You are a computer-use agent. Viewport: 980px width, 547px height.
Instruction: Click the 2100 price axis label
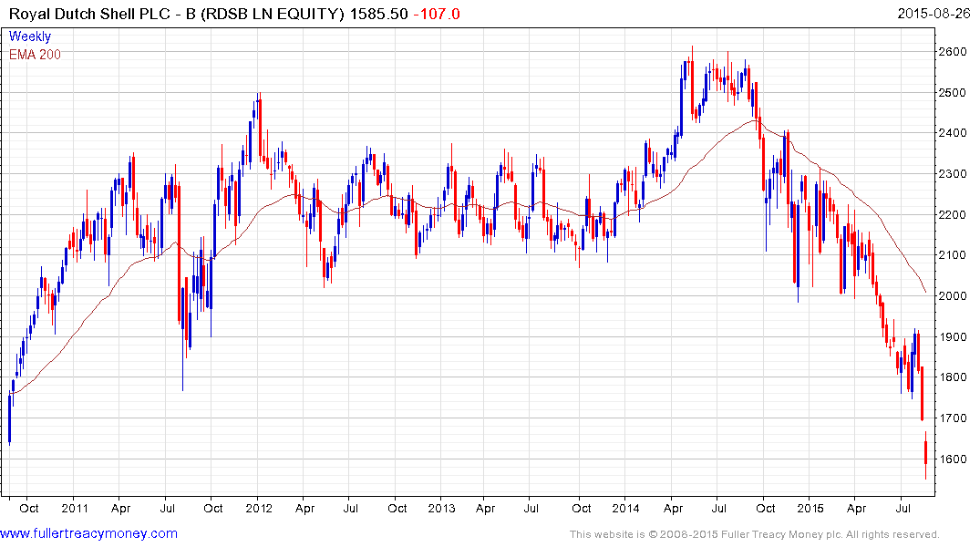[953, 255]
